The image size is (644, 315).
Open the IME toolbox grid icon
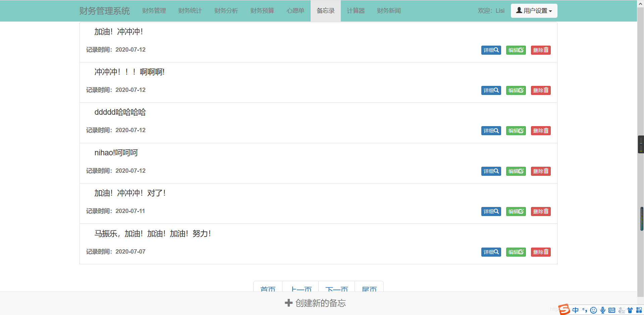tap(639, 310)
